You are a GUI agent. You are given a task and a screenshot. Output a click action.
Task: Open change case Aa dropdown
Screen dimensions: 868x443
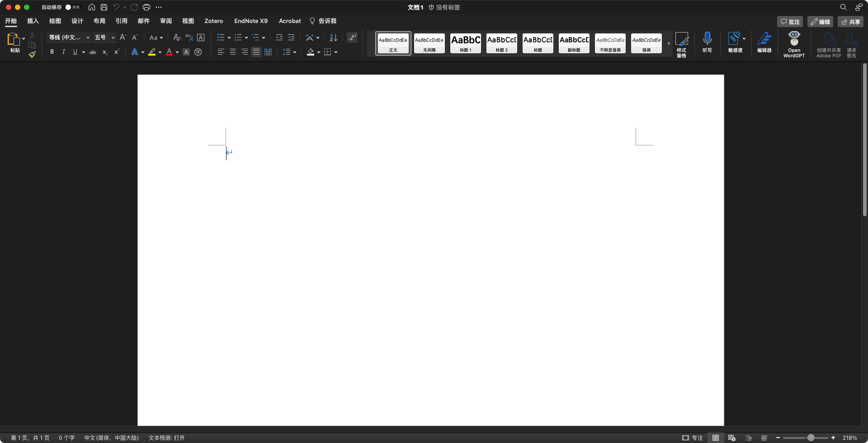point(156,37)
